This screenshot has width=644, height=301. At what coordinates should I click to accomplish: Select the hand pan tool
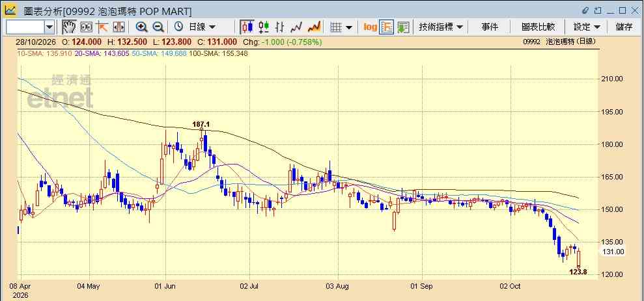(69, 27)
